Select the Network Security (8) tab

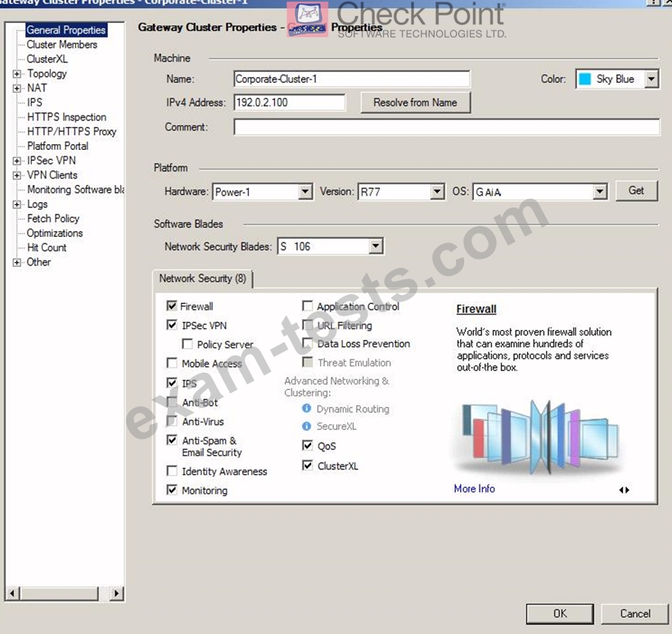click(202, 279)
